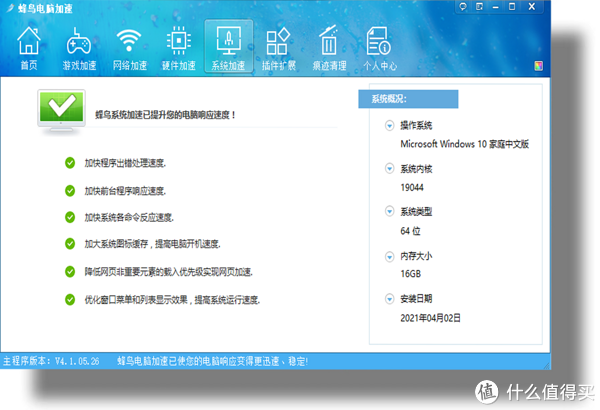Screen dimensions: 600x410
Task: Click green check beside 加快前台程序响应速度
Action: pyautogui.click(x=70, y=190)
